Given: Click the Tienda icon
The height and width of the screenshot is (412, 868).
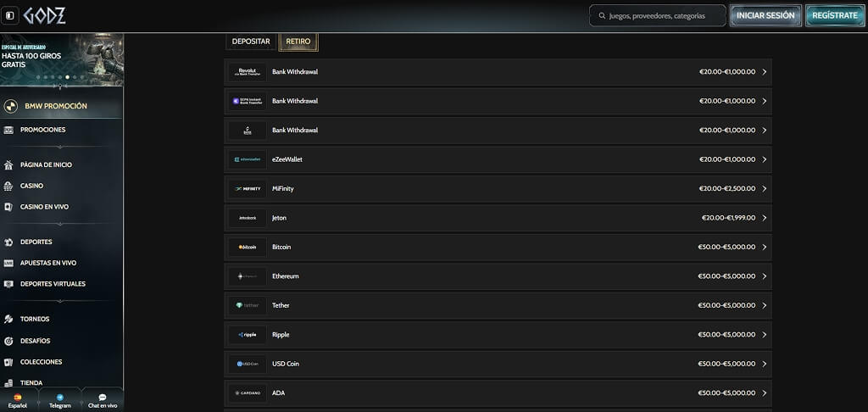Looking at the screenshot, I should pyautogui.click(x=8, y=382).
